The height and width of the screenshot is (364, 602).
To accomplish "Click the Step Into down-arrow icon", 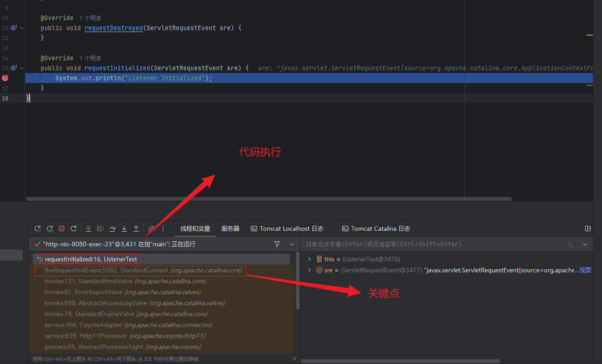I will (124, 229).
